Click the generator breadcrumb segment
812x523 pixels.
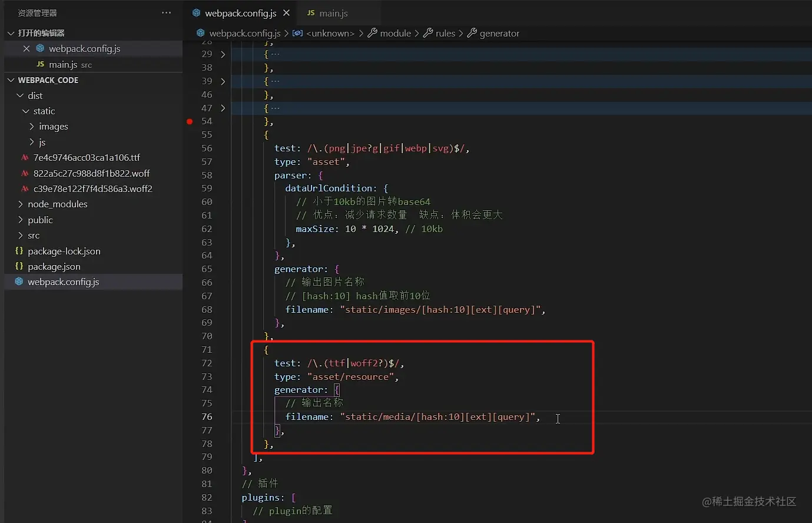pyautogui.click(x=499, y=33)
